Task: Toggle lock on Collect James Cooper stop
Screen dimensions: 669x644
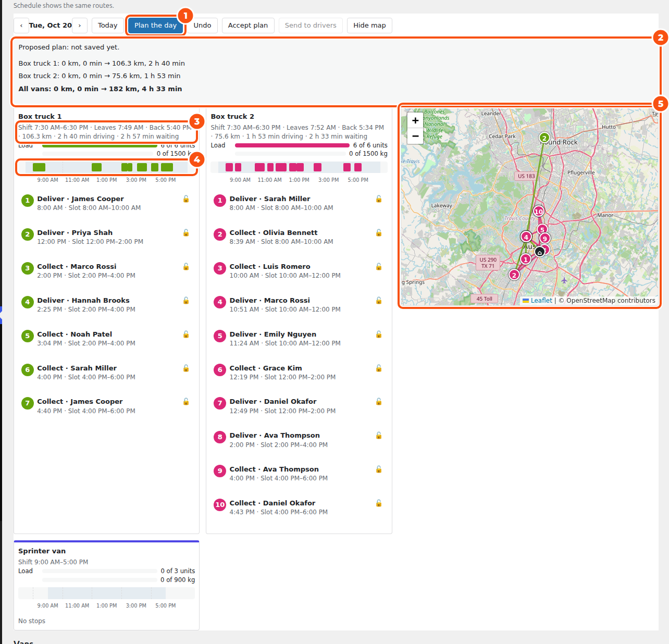Action: (x=186, y=402)
